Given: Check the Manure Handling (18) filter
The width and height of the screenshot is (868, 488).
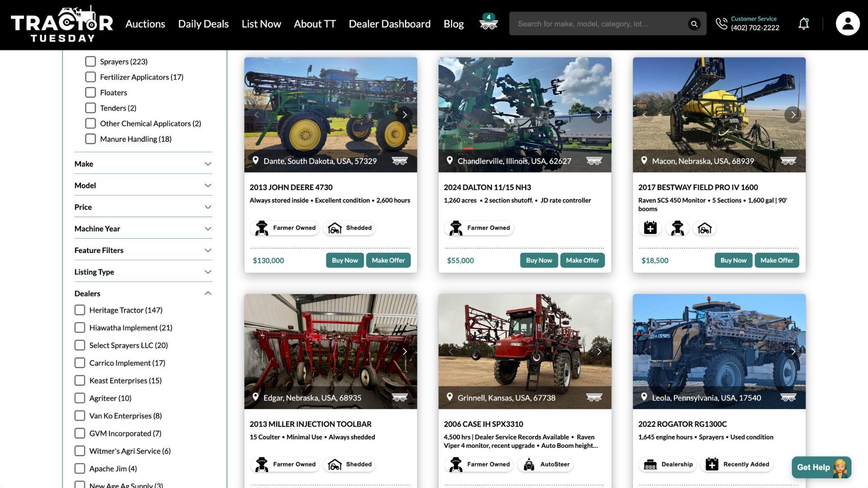Looking at the screenshot, I should [90, 139].
